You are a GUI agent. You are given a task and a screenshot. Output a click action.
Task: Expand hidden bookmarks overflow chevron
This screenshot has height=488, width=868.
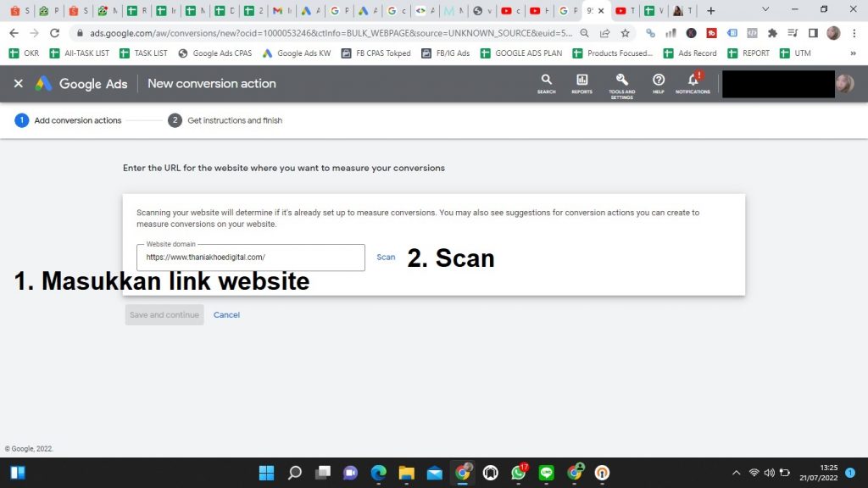coord(852,53)
